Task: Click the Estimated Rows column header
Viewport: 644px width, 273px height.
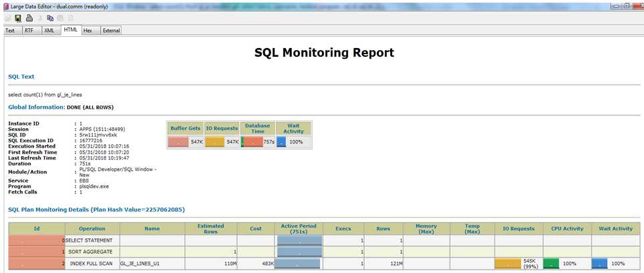Action: click(210, 229)
